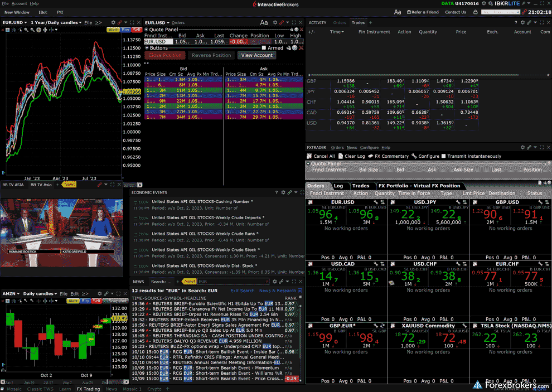The image size is (552, 392).
Task: Open the EUR.USD symbol dropdown on chart
Action: (x=14, y=23)
